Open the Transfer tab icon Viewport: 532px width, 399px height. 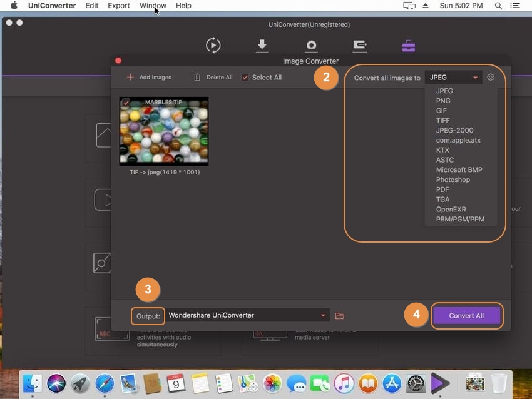pyautogui.click(x=360, y=45)
